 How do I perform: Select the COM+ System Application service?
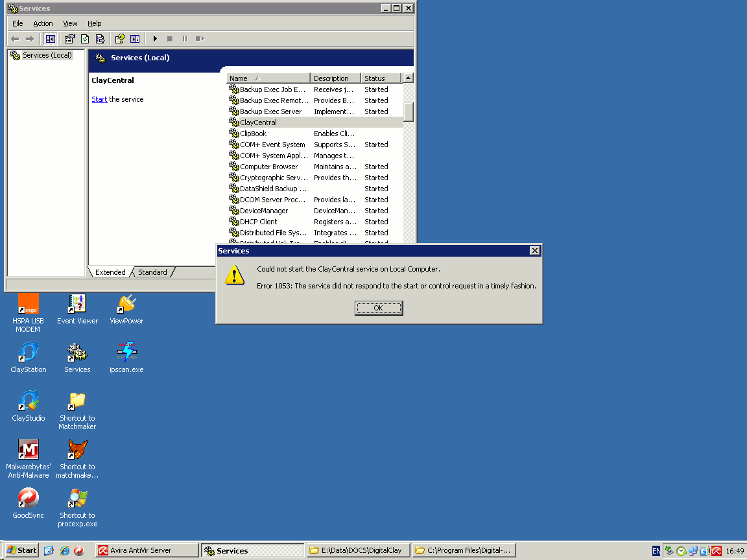(x=315, y=156)
